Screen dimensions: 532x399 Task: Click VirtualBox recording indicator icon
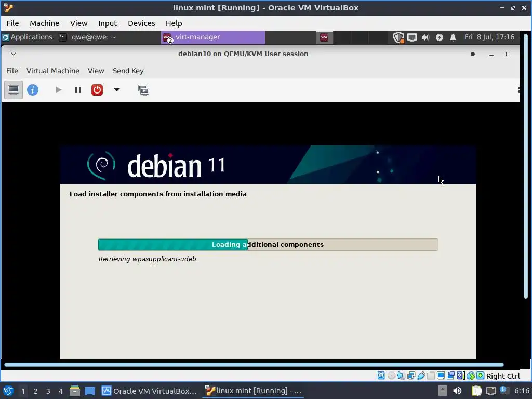pos(450,376)
